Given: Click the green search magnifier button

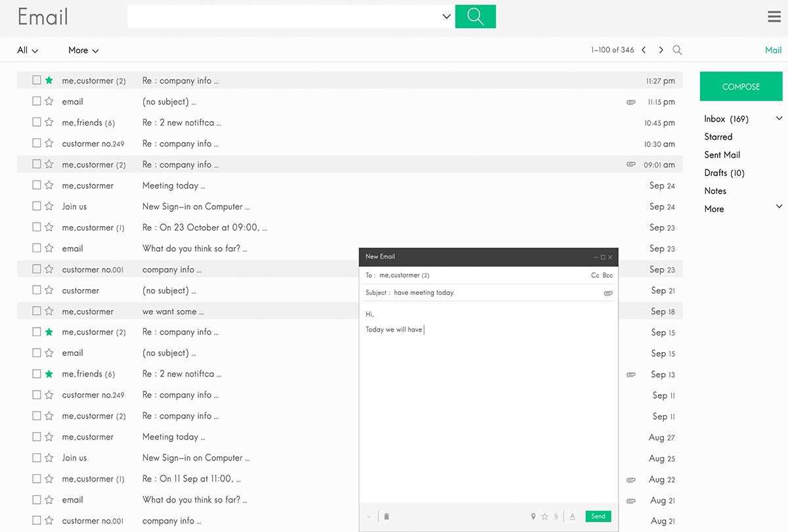Looking at the screenshot, I should pyautogui.click(x=475, y=16).
